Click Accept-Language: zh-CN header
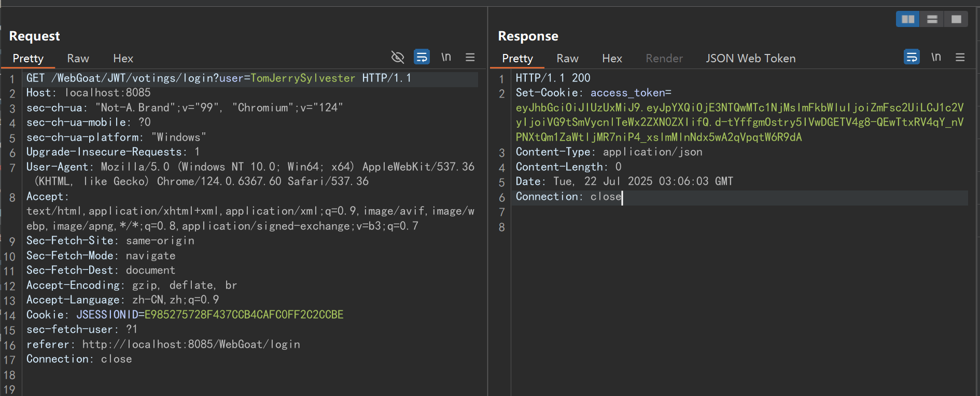Screen dimensions: 980x396 click(x=123, y=299)
